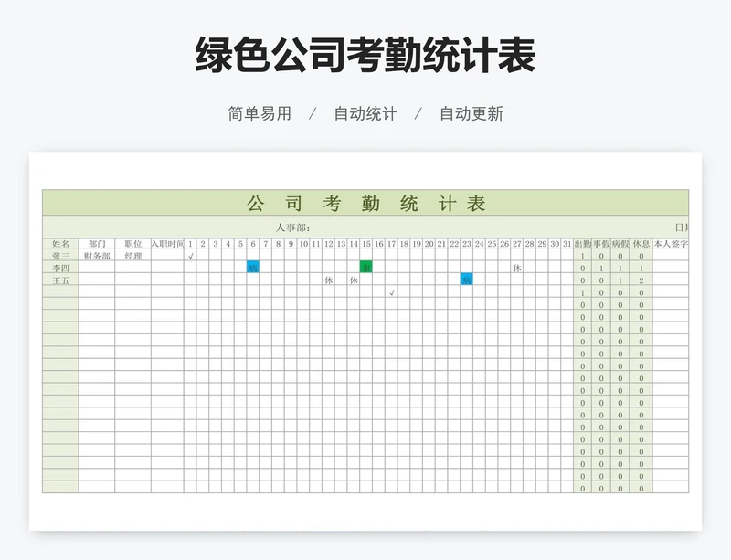Click the name cell 张三
731x560 pixels.
[60, 256]
